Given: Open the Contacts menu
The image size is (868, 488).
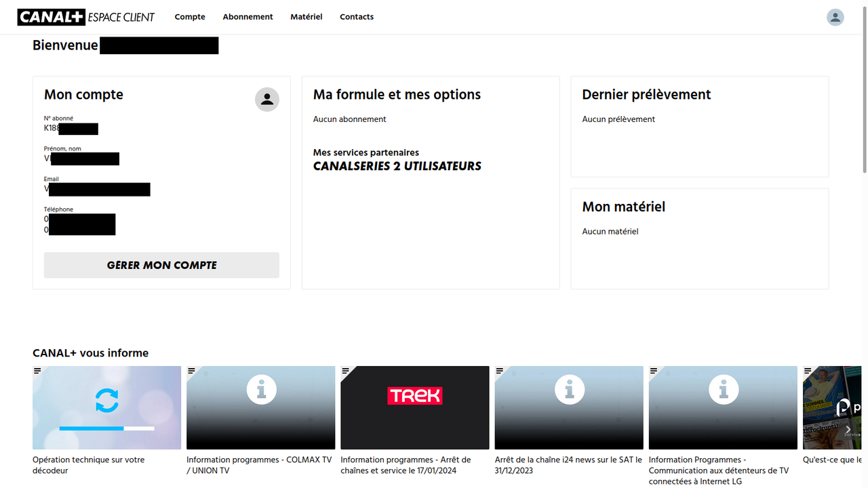Looking at the screenshot, I should point(357,17).
